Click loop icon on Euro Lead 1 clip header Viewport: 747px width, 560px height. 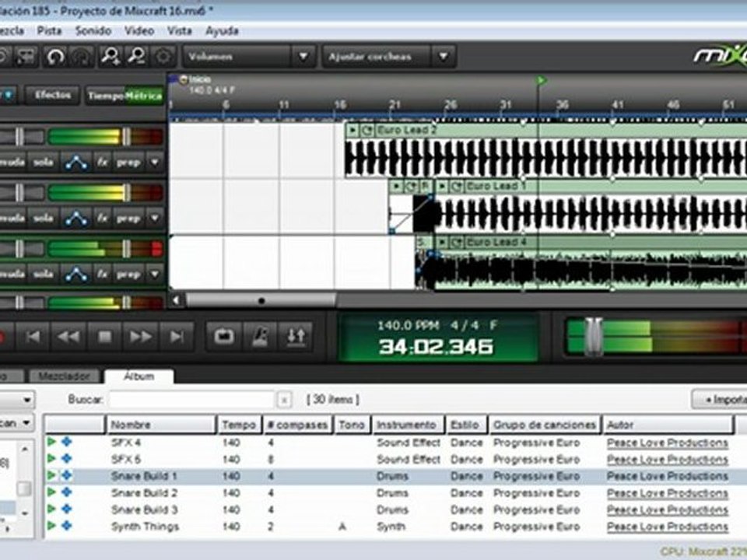tap(457, 186)
